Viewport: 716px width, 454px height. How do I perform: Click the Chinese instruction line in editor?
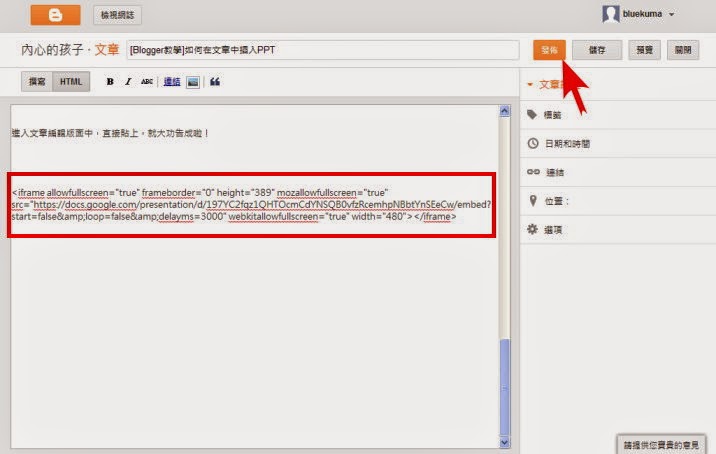(110, 133)
